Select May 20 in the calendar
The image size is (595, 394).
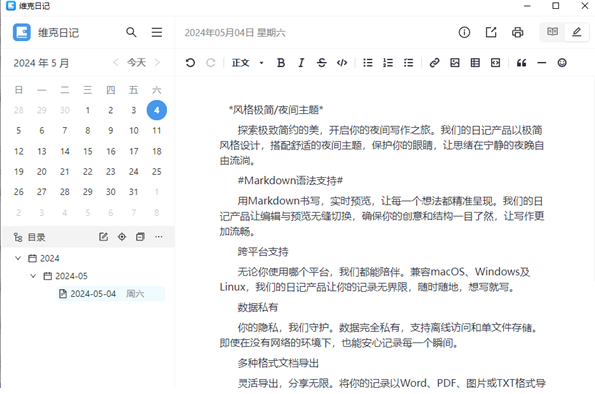(42, 172)
